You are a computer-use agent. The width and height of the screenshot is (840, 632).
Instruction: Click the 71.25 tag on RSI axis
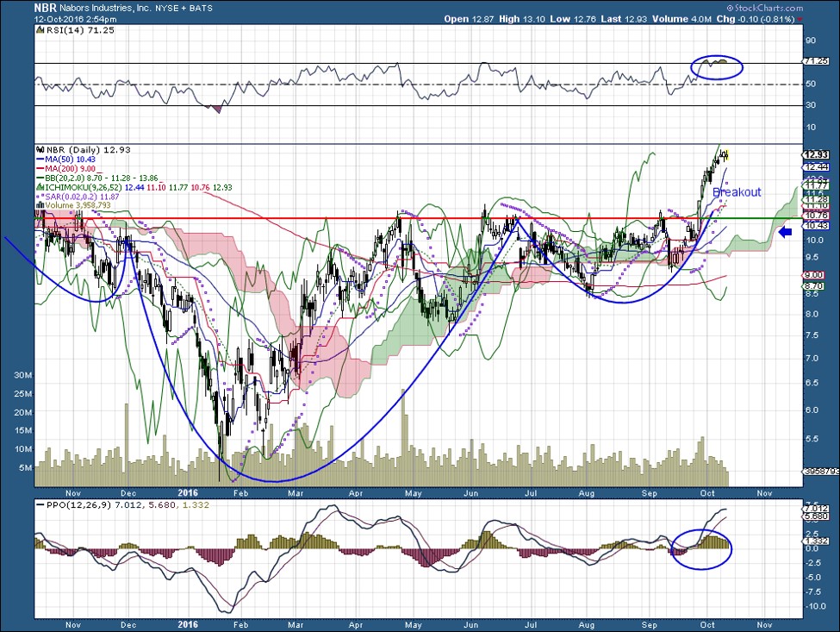817,61
